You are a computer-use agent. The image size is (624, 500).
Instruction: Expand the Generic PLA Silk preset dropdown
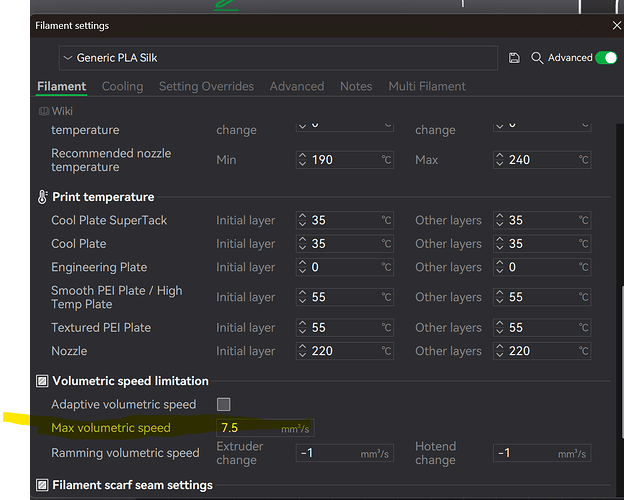[x=278, y=58]
